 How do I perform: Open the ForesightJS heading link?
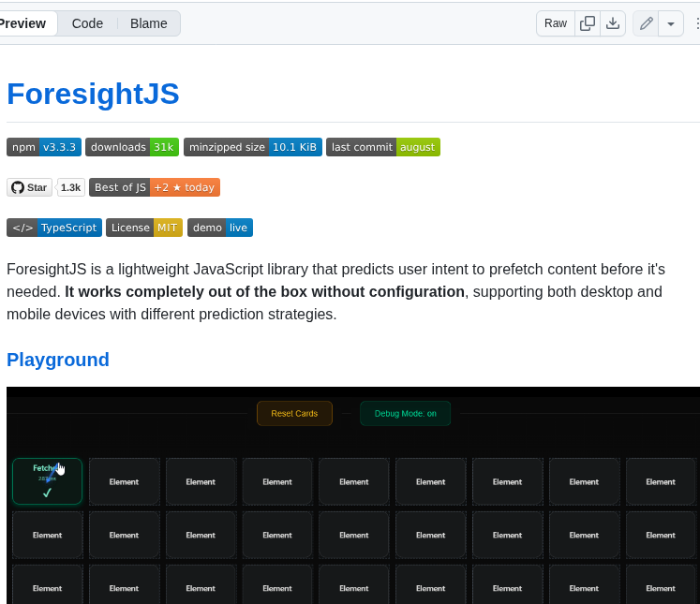click(x=93, y=94)
